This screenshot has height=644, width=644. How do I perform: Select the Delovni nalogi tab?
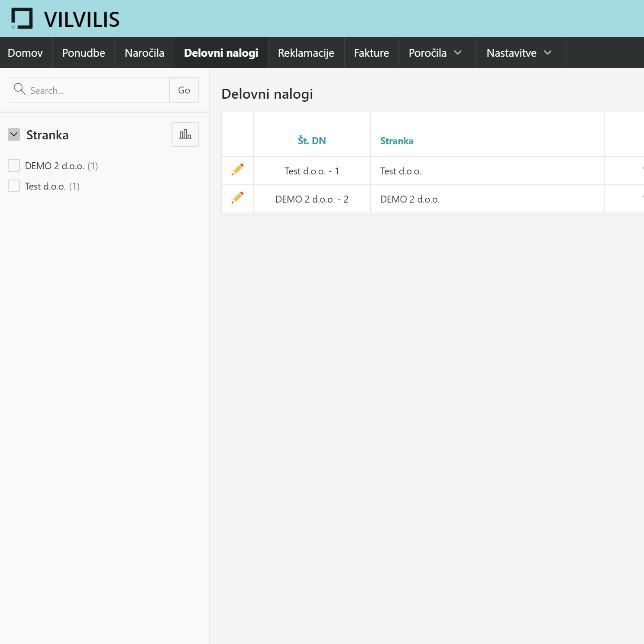[x=221, y=53]
